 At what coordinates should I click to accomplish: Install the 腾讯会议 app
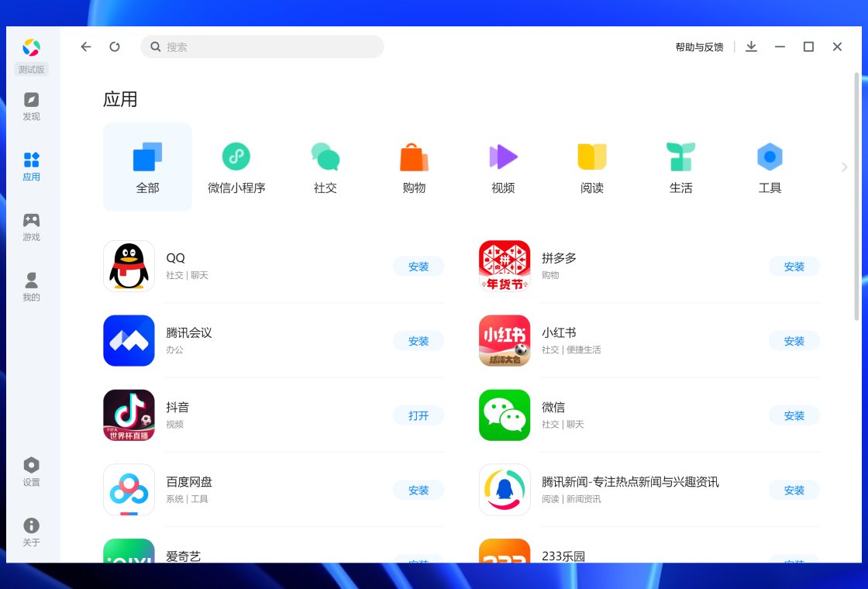418,341
